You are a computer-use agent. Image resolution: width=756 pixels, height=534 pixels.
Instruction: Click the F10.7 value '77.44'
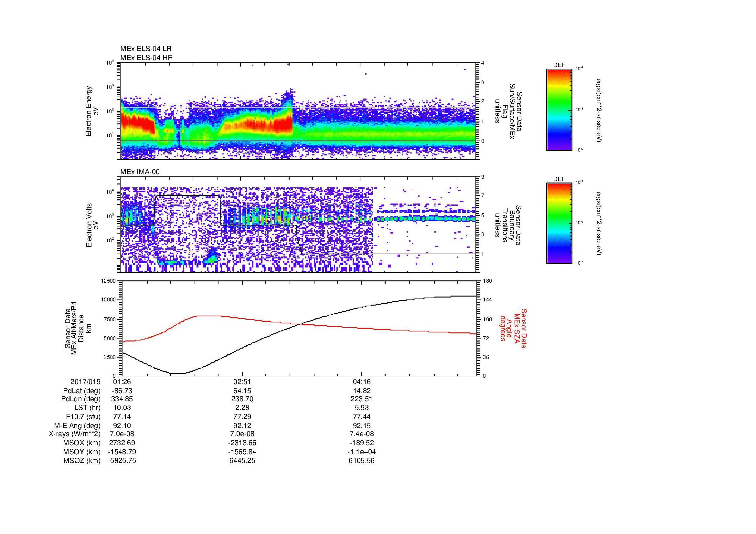(x=362, y=416)
